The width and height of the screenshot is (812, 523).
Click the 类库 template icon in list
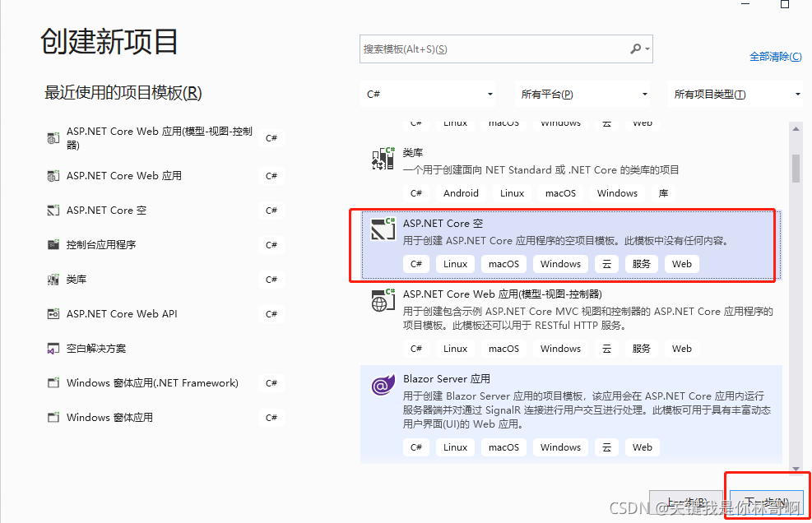(x=383, y=158)
